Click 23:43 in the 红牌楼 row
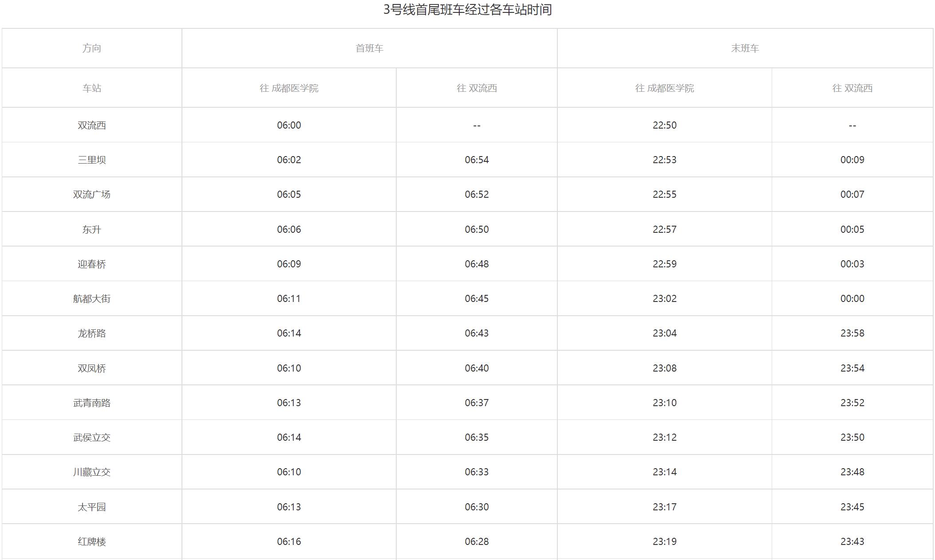Image resolution: width=935 pixels, height=560 pixels. (852, 541)
